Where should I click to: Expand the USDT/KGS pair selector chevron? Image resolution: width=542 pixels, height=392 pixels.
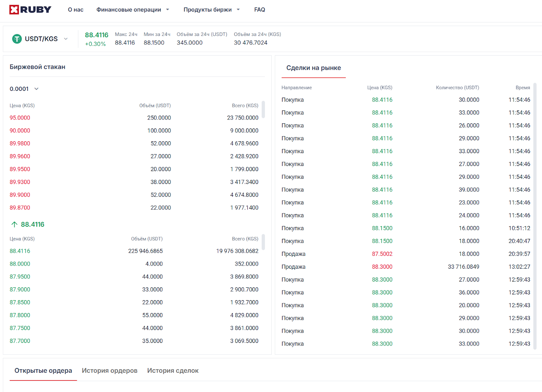click(x=66, y=39)
